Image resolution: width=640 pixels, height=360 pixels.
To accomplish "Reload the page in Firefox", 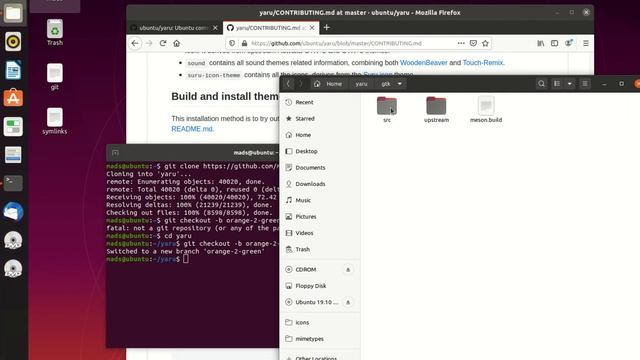I will (163, 43).
